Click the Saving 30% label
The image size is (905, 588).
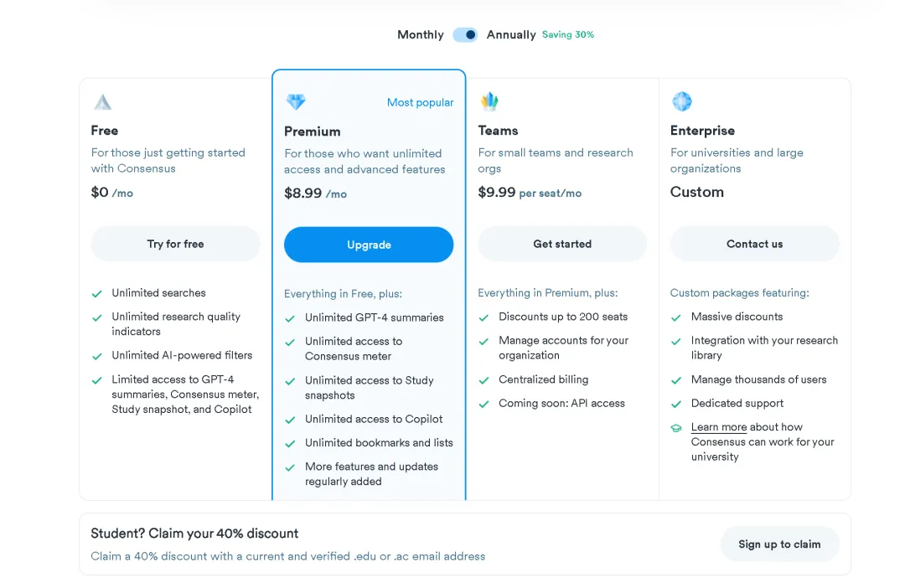(x=568, y=34)
